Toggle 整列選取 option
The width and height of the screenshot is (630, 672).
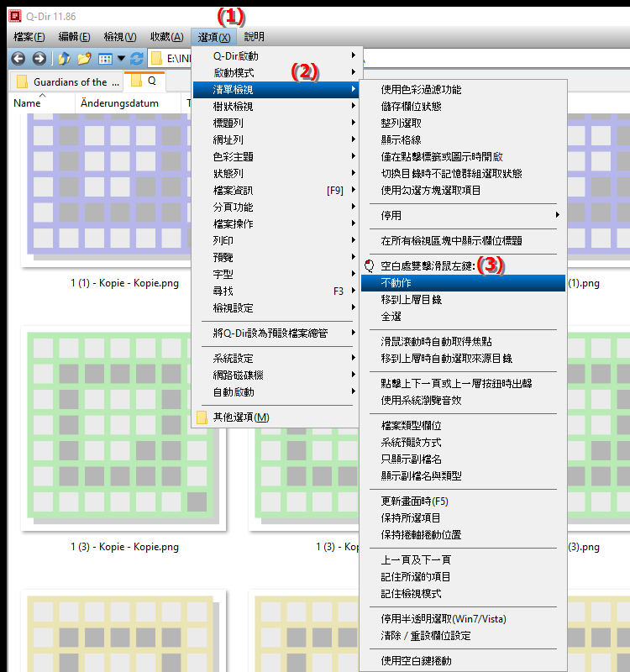pyautogui.click(x=464, y=123)
